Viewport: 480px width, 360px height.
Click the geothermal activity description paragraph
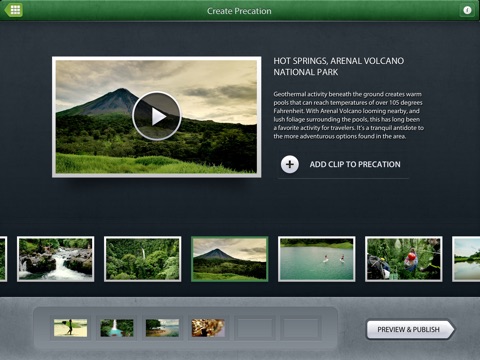click(x=349, y=115)
